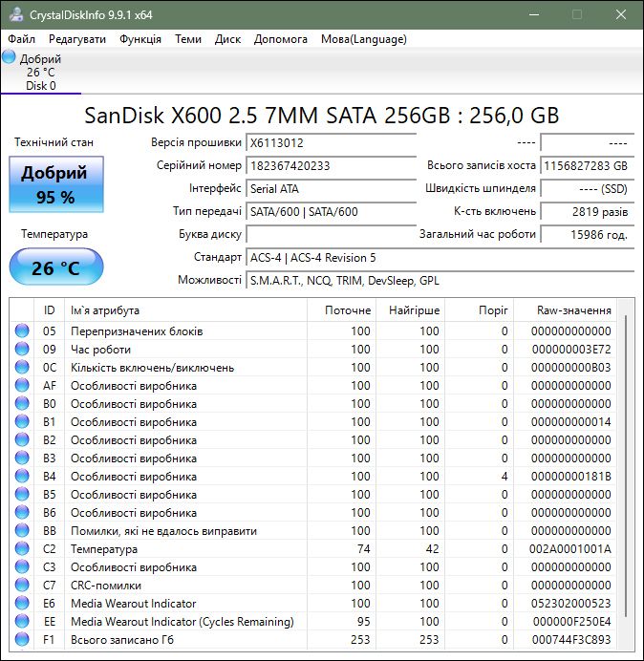644x661 pixels.
Task: Click status icon of attribute B3 row
Action: pyautogui.click(x=22, y=458)
